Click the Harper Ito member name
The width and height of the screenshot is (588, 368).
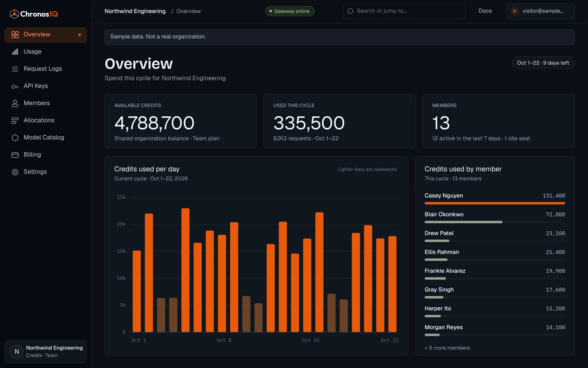pyautogui.click(x=438, y=308)
